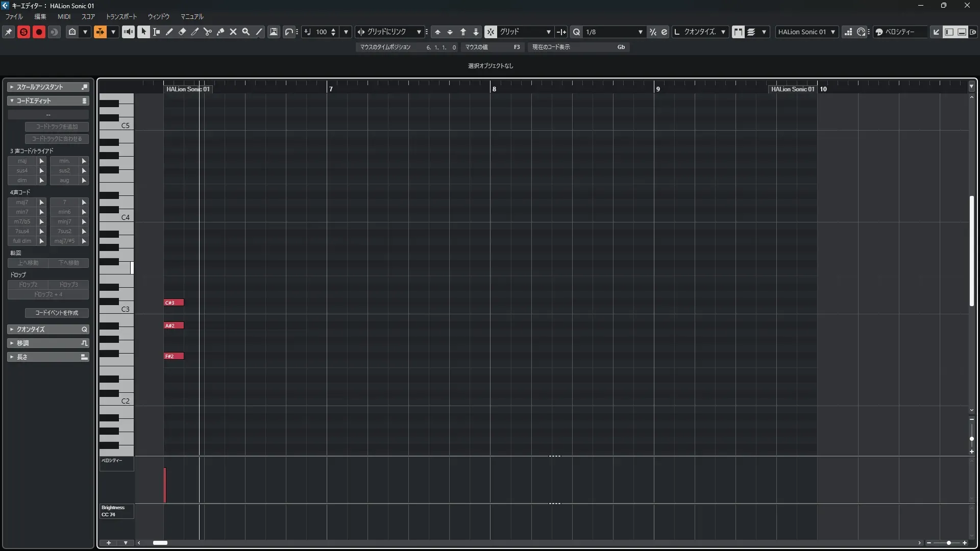Toggle acoustic feedback speaker button
The height and width of the screenshot is (551, 980).
(128, 32)
